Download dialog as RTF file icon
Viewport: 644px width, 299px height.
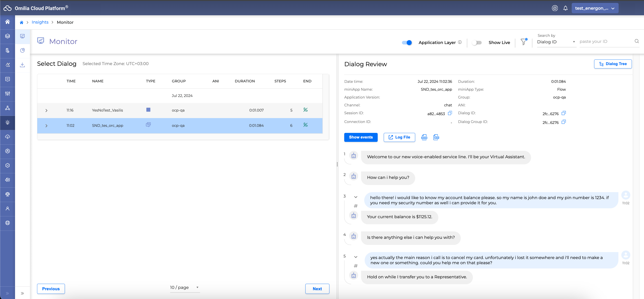pyautogui.click(x=436, y=137)
